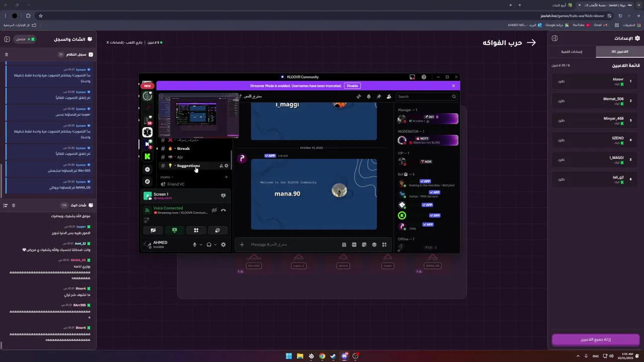Kick player IIZENO
This screenshot has width=644, height=362.
click(x=561, y=140)
